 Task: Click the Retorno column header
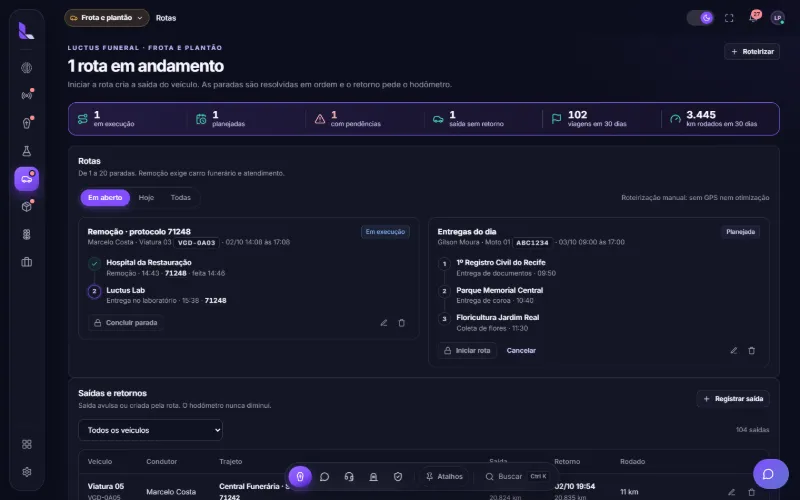pyautogui.click(x=567, y=461)
